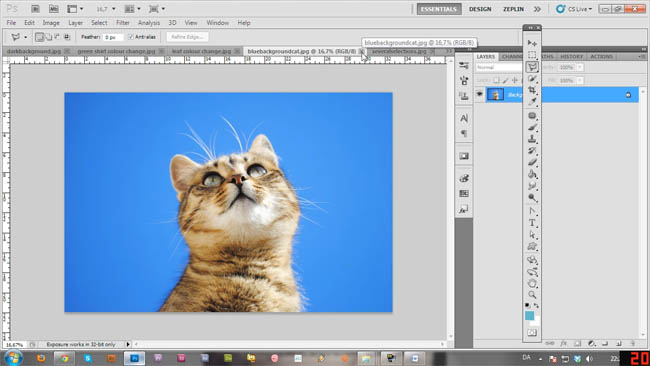
Task: Choose Subtract from selection mode
Action: (x=58, y=37)
